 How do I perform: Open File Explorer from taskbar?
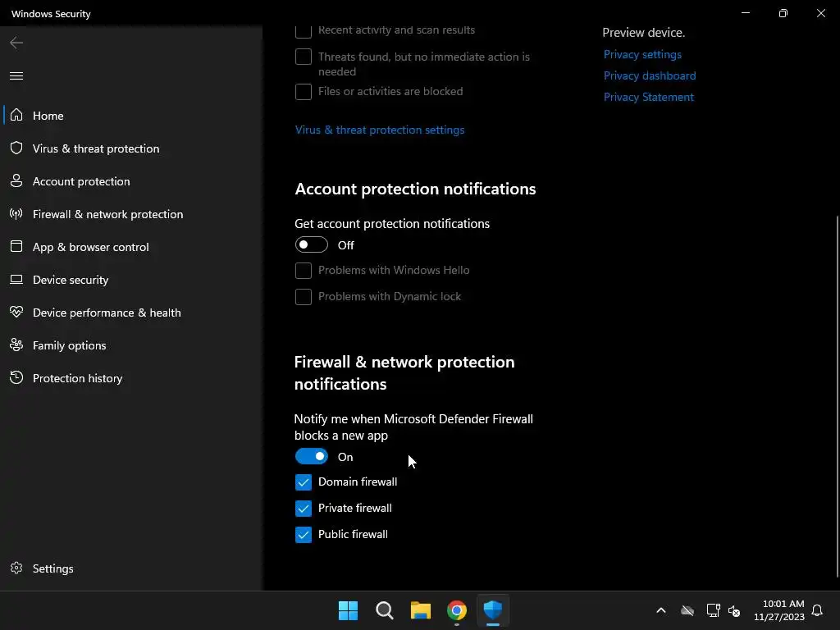421,610
